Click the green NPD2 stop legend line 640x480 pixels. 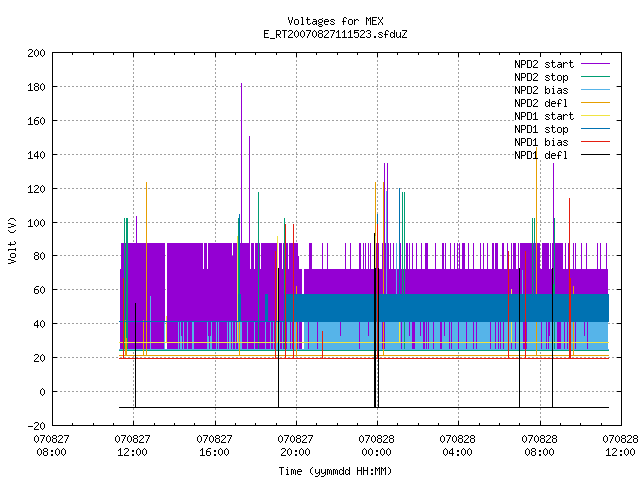tap(595, 77)
